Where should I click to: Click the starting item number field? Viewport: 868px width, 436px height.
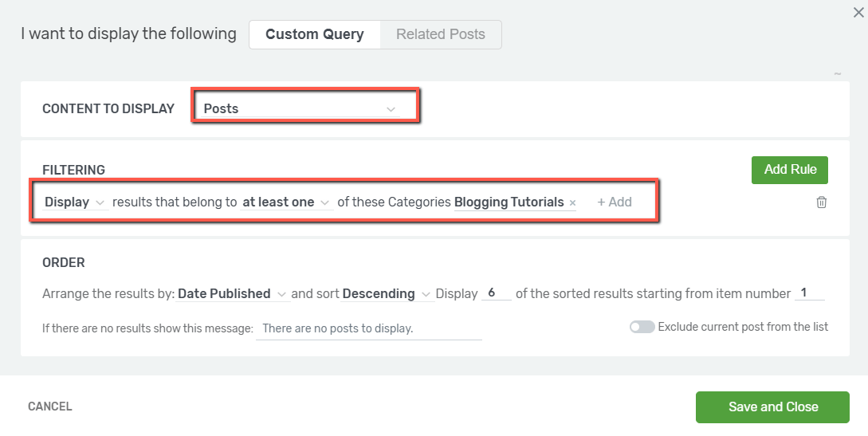point(809,293)
